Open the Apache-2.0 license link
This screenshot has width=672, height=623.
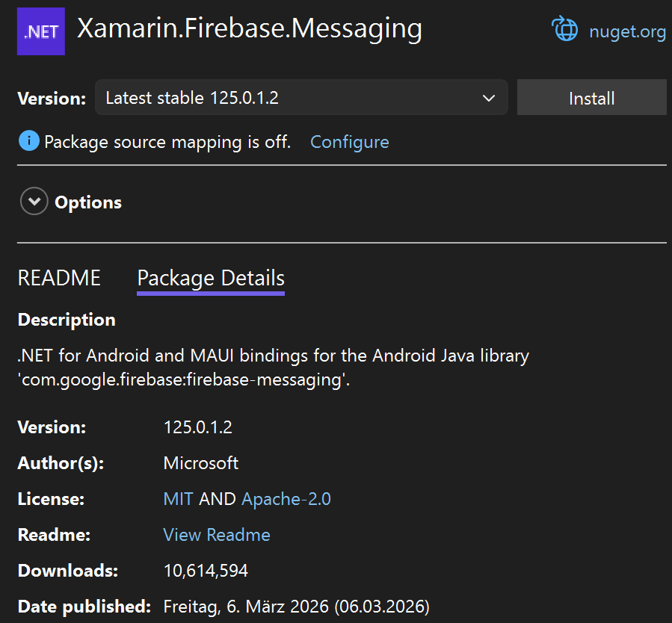coord(286,499)
